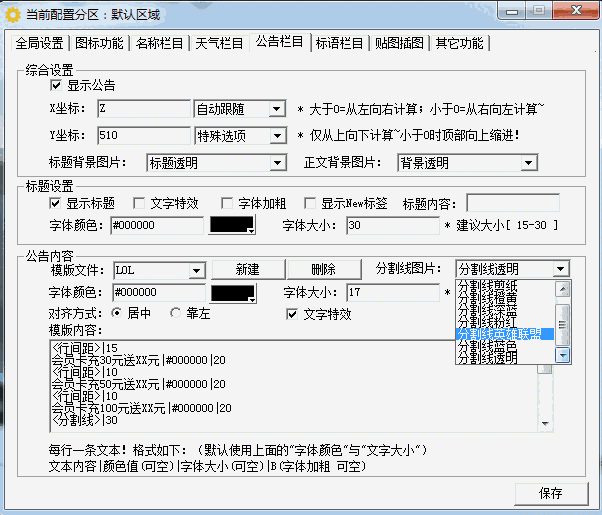Viewport: 602px width, 515px height.
Task: Click the 保存 button
Action: click(x=551, y=493)
